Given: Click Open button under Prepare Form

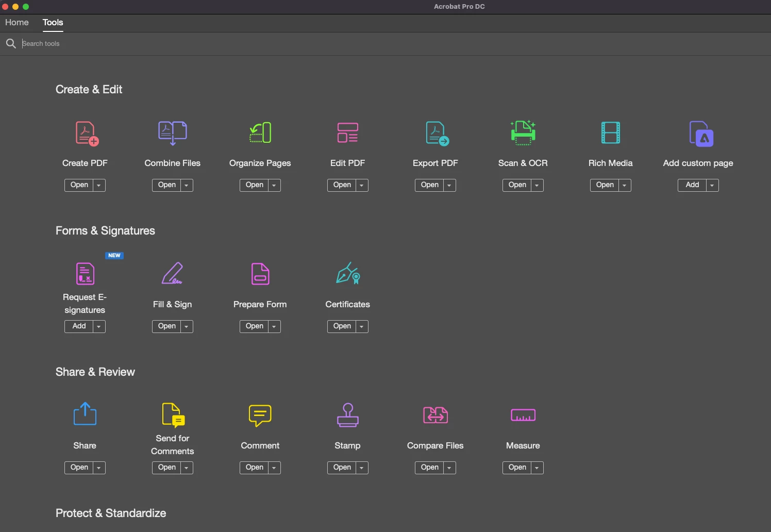Looking at the screenshot, I should point(254,326).
